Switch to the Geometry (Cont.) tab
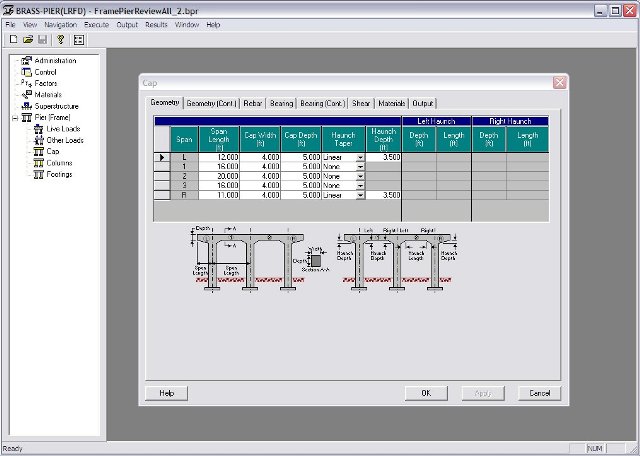The width and height of the screenshot is (640, 456). 211,104
